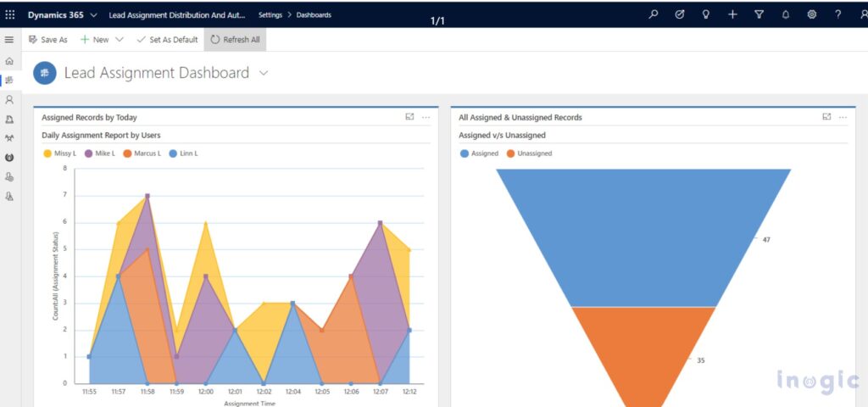Toggle the Marcus L legend series
Screen dimensions: 868x407
point(142,153)
